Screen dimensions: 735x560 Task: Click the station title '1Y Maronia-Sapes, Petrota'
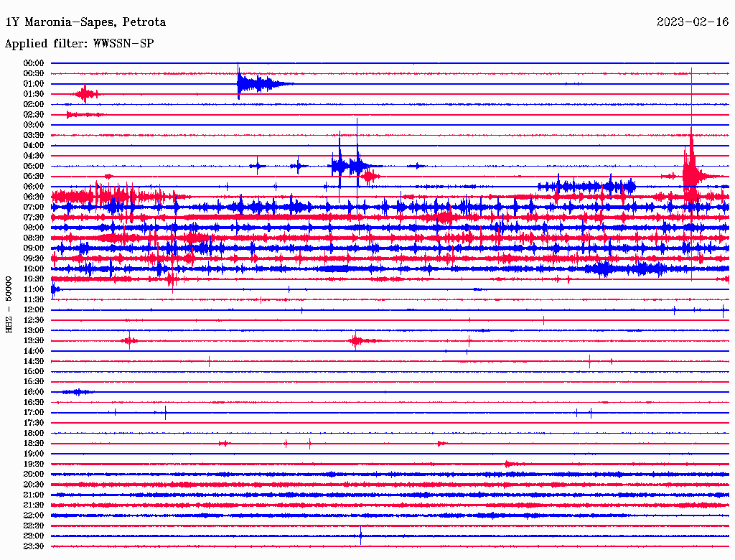coord(85,22)
